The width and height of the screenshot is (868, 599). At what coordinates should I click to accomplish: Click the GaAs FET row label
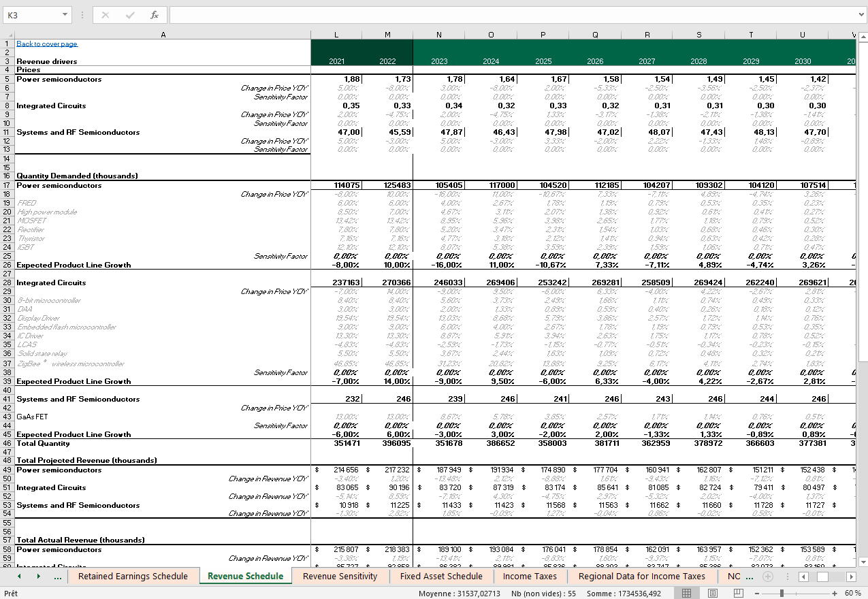point(32,417)
